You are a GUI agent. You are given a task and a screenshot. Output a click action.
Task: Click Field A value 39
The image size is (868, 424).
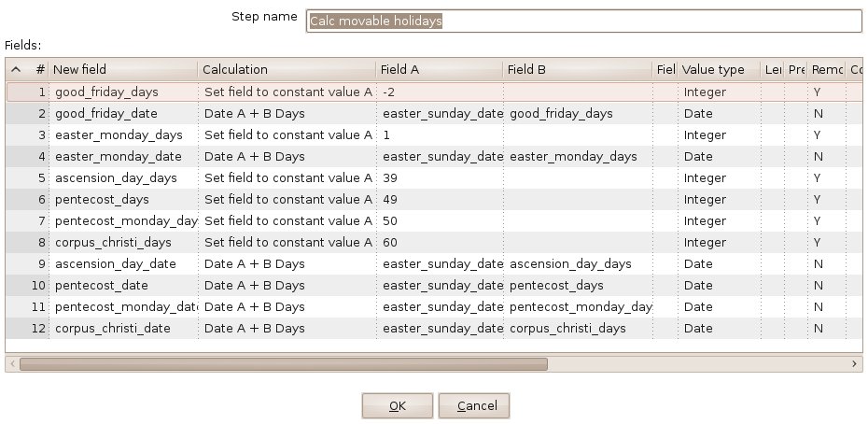point(441,178)
